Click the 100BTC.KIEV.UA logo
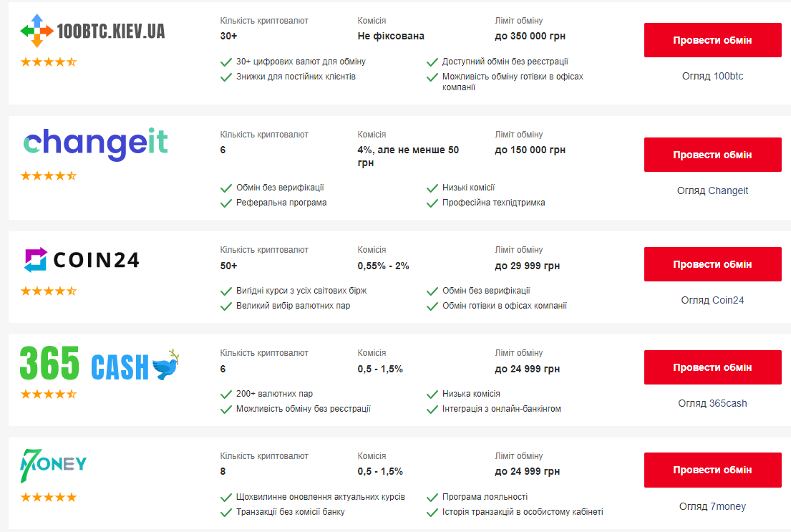This screenshot has width=791, height=532. tap(92, 31)
